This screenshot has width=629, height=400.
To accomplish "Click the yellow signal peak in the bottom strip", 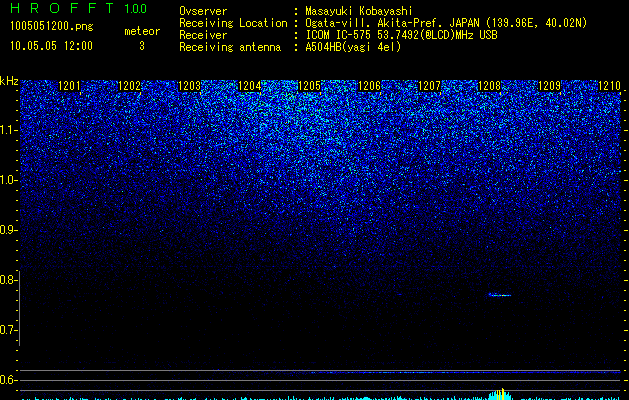I will click(501, 394).
